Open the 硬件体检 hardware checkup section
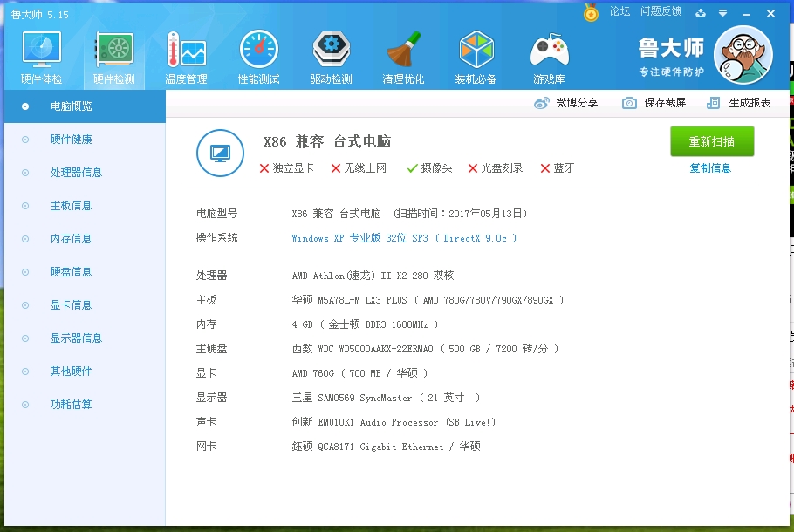This screenshot has height=532, width=794. coord(41,58)
